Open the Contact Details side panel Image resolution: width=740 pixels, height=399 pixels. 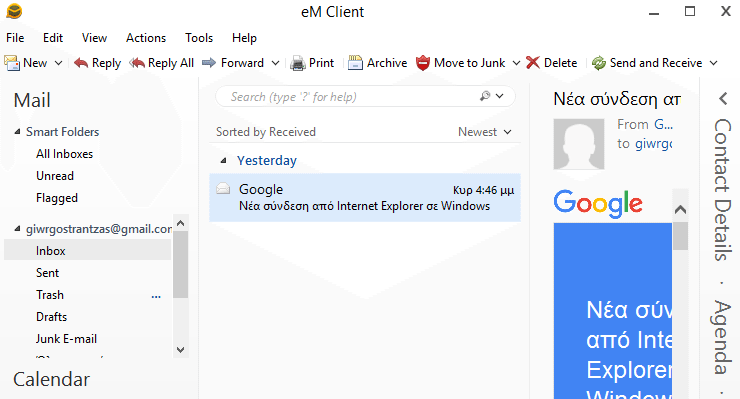pos(723,189)
